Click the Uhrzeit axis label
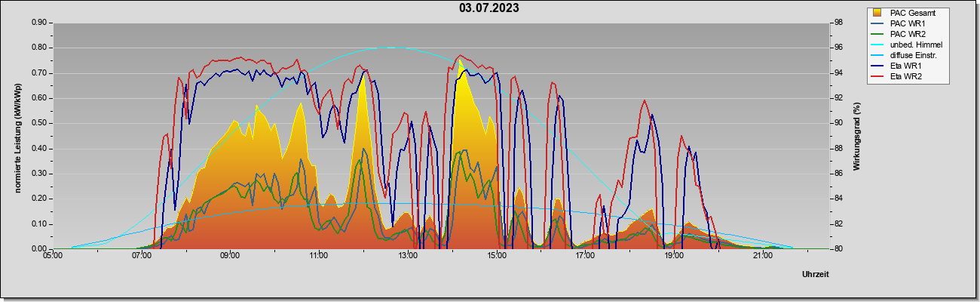 pyautogui.click(x=816, y=275)
